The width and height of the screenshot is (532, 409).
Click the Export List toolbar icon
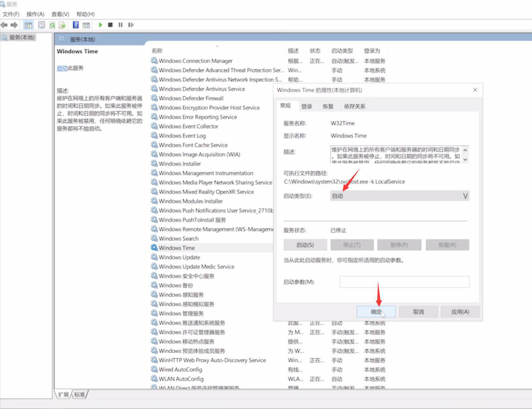[62, 25]
